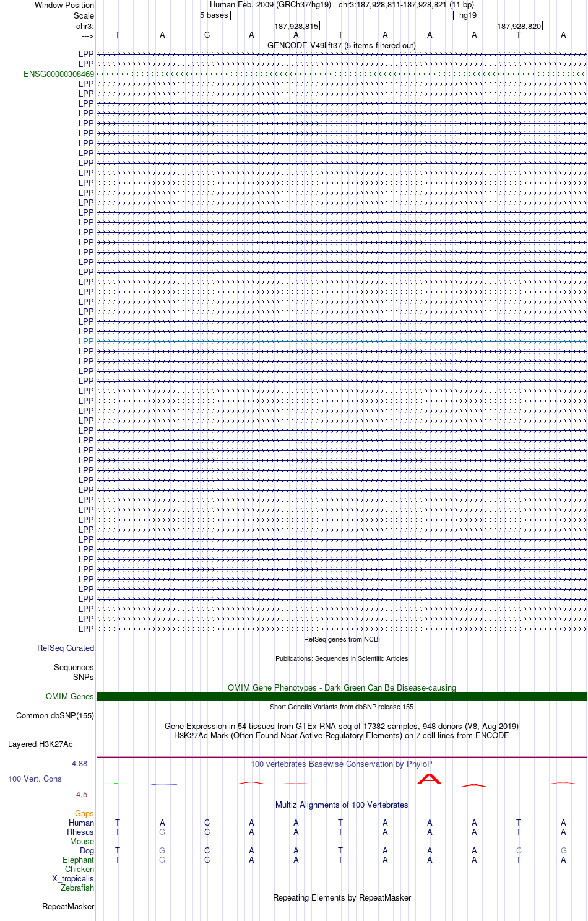The image size is (588, 921).
Task: Click the tall red A conservation peak
Action: click(430, 779)
